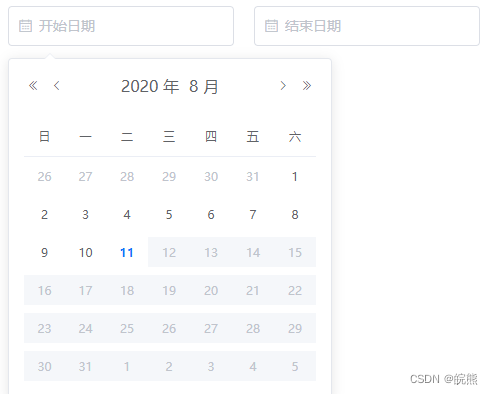Image resolution: width=493 pixels, height=394 pixels.
Task: Click the 一 weekday header
Action: [x=86, y=137]
